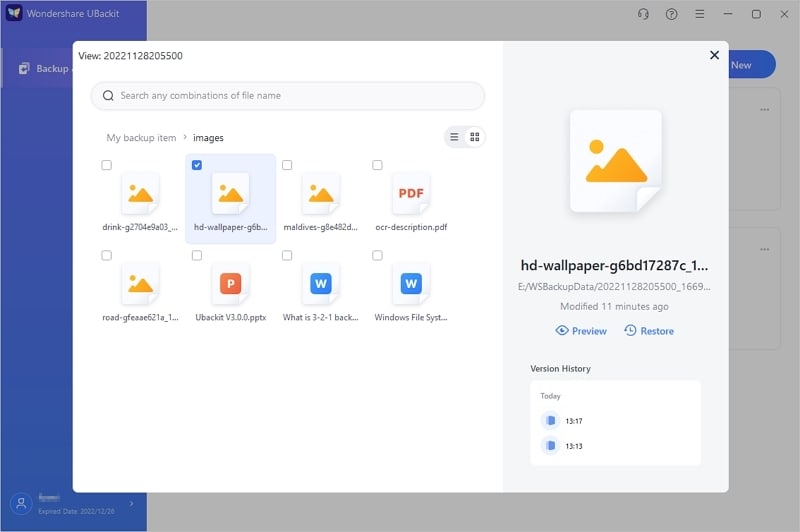Select the Windows File Syst Word file icon

pos(411,284)
